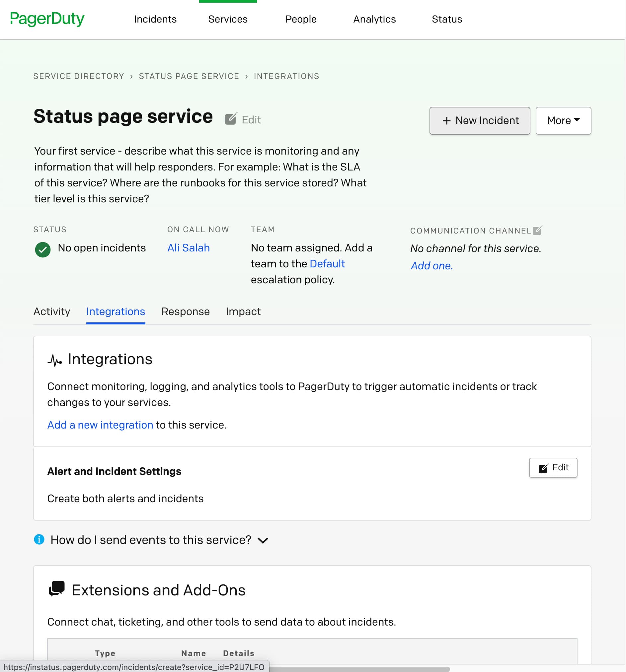Open the More dropdown
Screen dimensions: 626x672
click(563, 121)
